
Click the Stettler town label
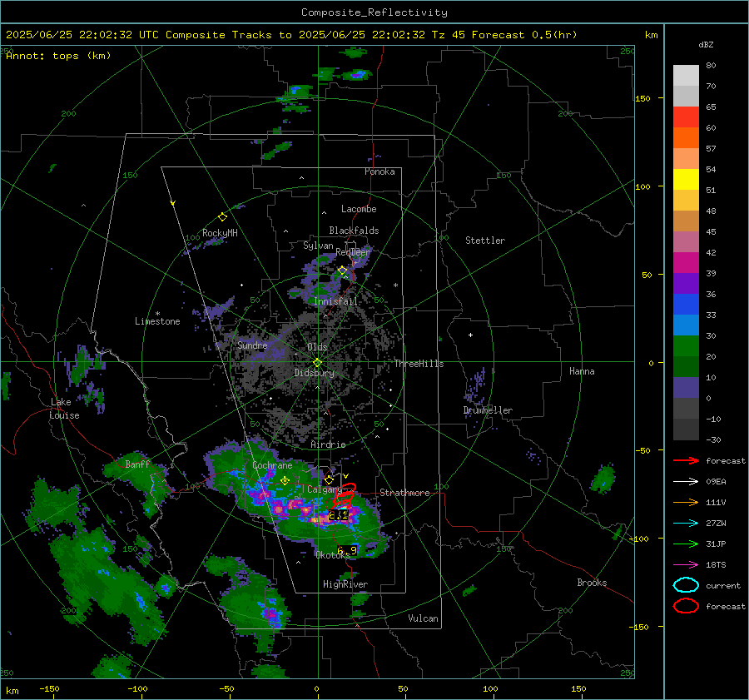coord(485,241)
